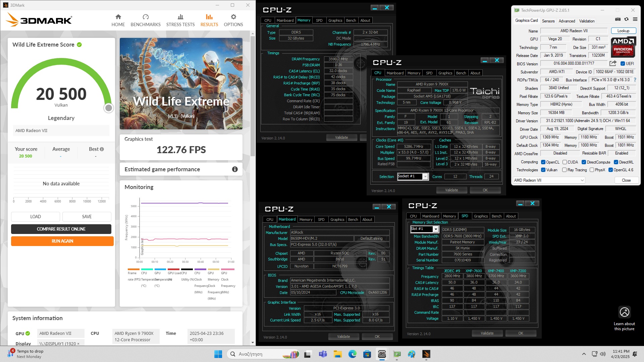Screen dimensions: 644x362
Task: Click Learn about this picture icon
Action: (x=624, y=312)
